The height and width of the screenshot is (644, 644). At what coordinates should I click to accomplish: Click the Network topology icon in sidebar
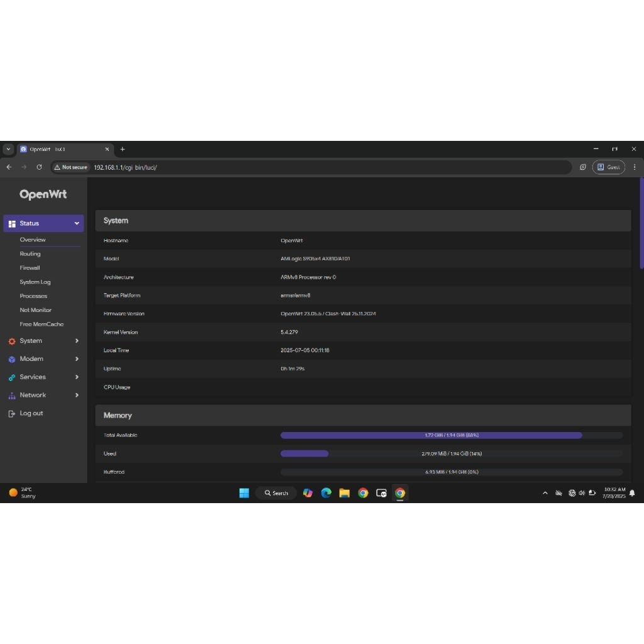(x=12, y=396)
